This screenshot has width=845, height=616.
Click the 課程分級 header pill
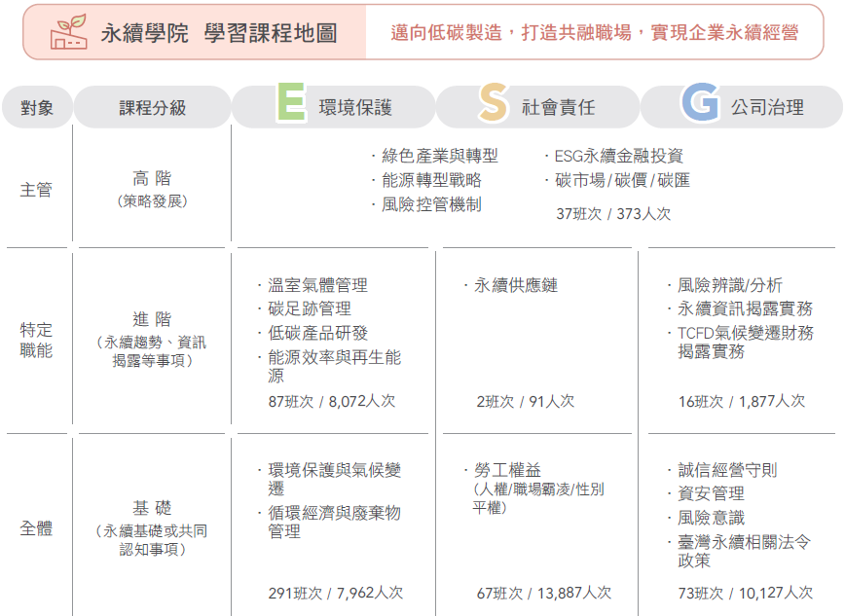click(x=152, y=107)
